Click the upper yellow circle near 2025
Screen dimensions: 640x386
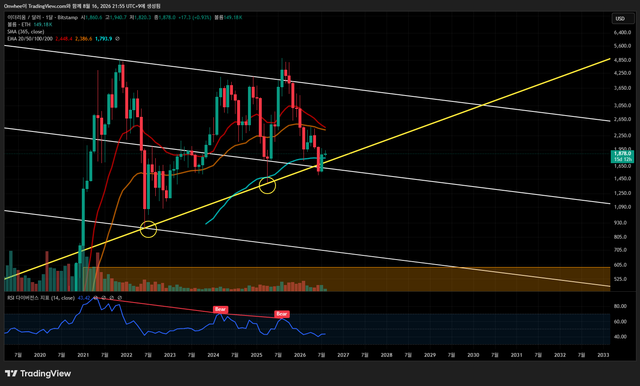pyautogui.click(x=267, y=186)
